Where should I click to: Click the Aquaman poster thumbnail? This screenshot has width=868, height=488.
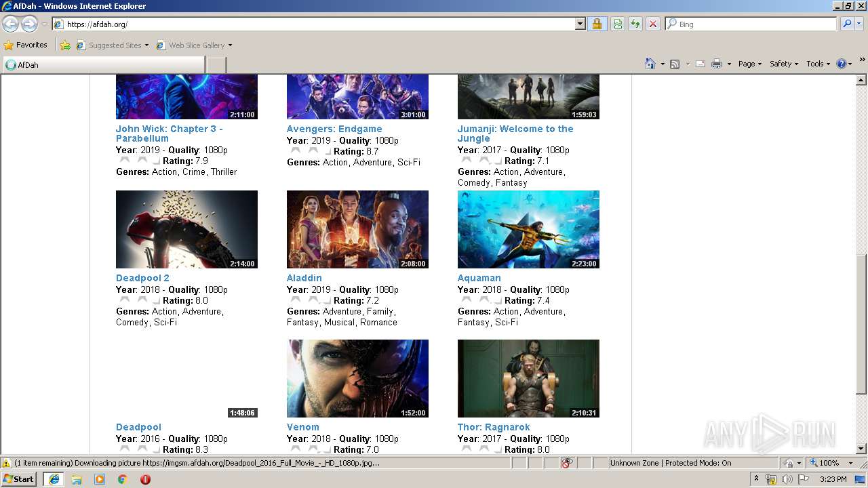click(528, 229)
